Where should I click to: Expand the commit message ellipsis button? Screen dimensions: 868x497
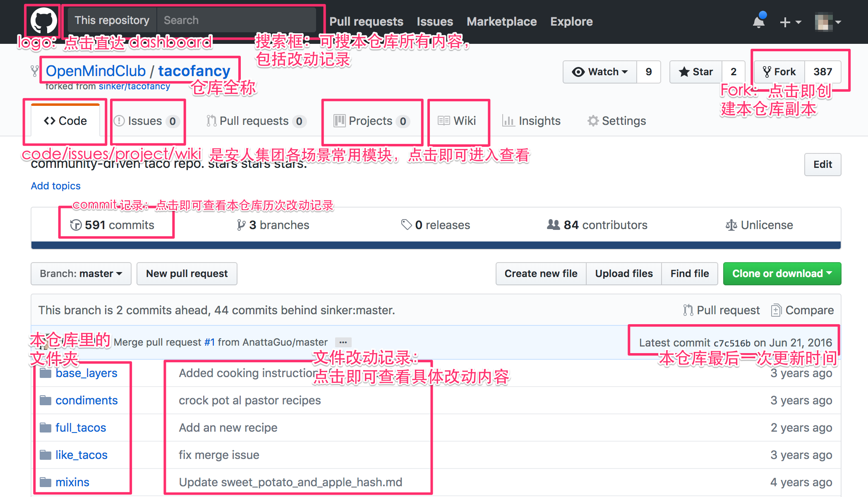pyautogui.click(x=343, y=342)
